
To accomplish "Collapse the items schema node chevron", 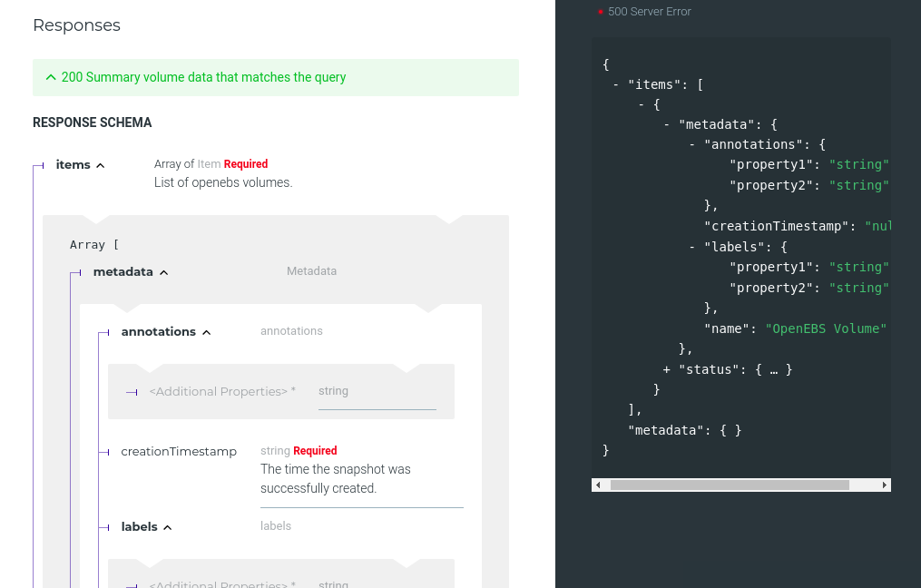I will pyautogui.click(x=100, y=164).
